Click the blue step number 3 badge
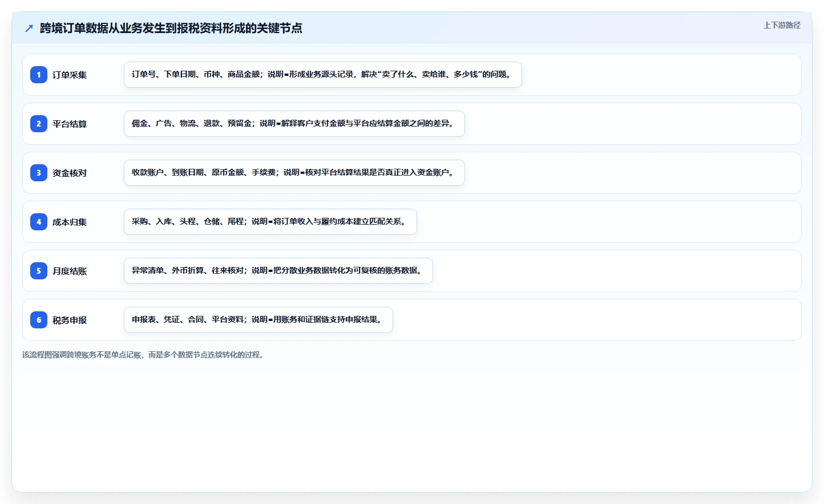This screenshot has width=824, height=504. click(x=39, y=173)
